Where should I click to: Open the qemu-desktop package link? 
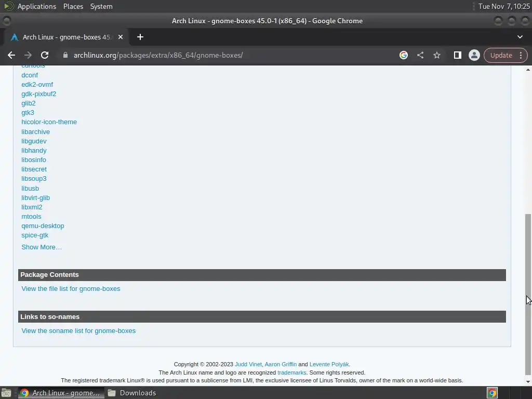pos(43,226)
